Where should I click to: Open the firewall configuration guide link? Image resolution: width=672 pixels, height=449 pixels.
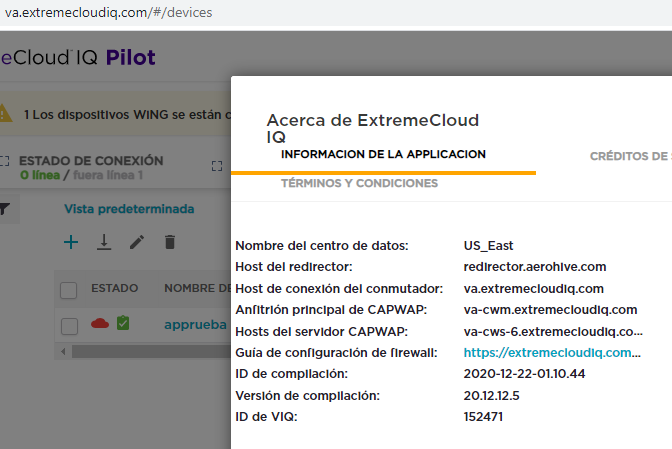pyautogui.click(x=552, y=353)
